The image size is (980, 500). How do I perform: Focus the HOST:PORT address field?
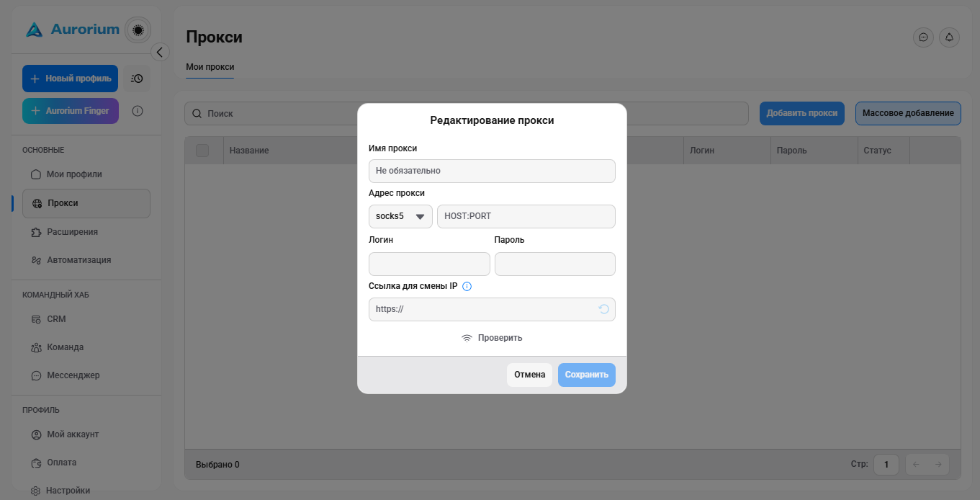click(x=526, y=216)
